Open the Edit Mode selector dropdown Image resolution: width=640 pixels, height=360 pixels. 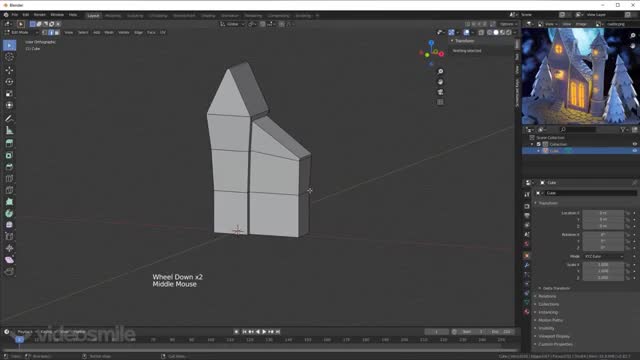pyautogui.click(x=21, y=32)
